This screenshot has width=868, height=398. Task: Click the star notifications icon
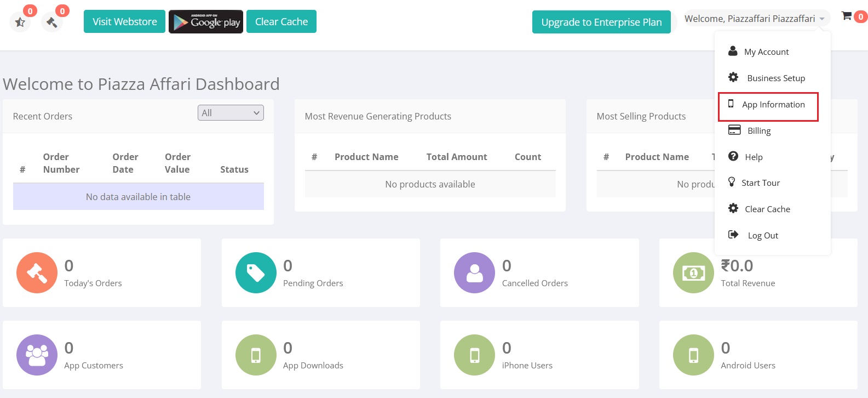(20, 22)
